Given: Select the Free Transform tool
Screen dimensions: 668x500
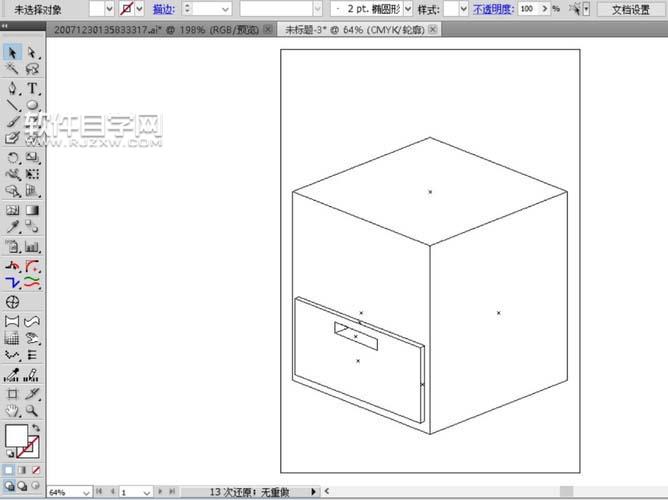Looking at the screenshot, I should pos(32,174).
